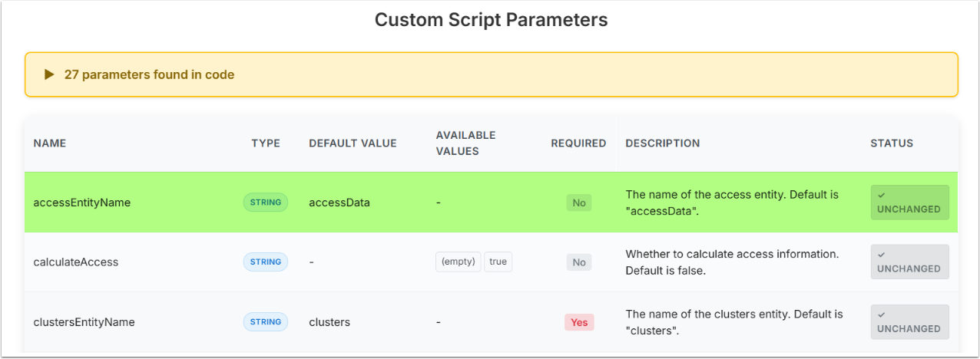The image size is (980, 359).
Task: Click the NAME column header
Action: 50,143
